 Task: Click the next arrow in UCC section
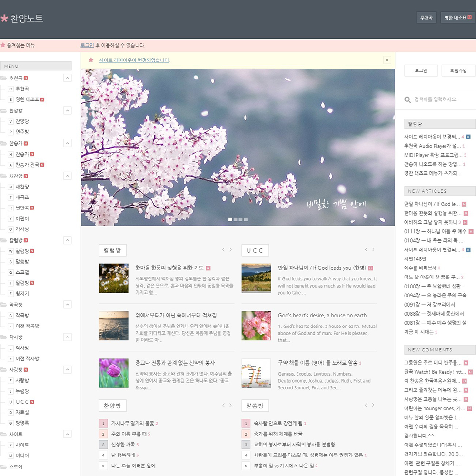pos(373,250)
